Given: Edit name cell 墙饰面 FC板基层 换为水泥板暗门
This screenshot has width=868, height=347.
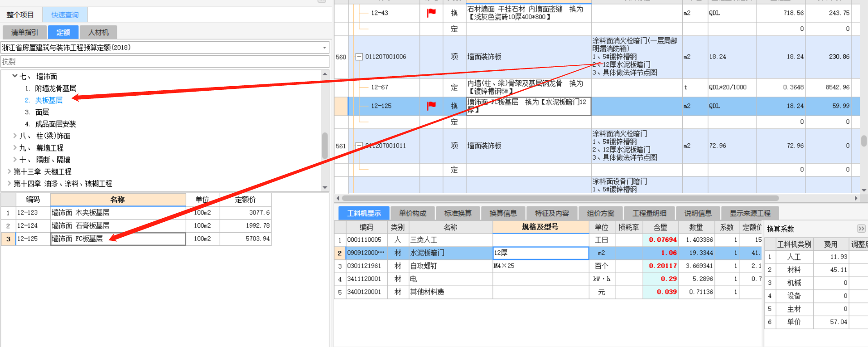Looking at the screenshot, I should pos(529,106).
